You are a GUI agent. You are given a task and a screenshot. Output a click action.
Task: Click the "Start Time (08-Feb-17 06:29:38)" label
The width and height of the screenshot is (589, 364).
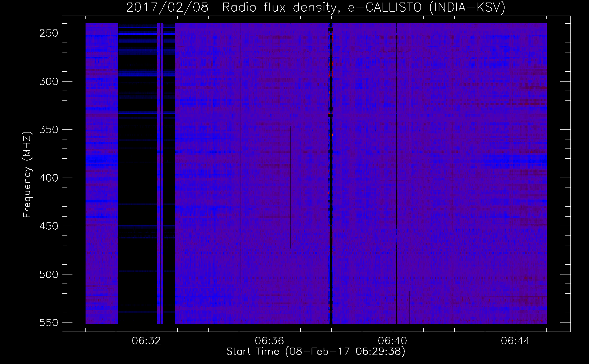(x=316, y=352)
